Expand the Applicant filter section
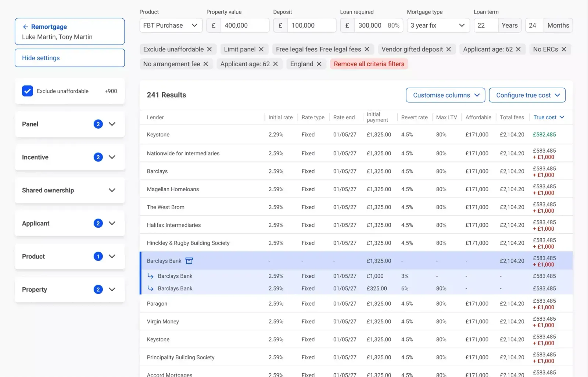This screenshot has width=588, height=377. pos(112,224)
